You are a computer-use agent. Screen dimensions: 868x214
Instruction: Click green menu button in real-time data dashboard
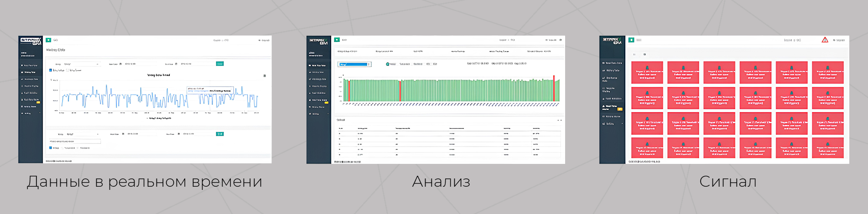coord(48,40)
